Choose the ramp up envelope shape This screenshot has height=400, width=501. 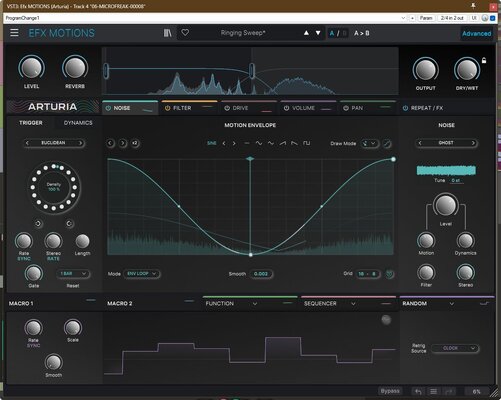pos(283,143)
